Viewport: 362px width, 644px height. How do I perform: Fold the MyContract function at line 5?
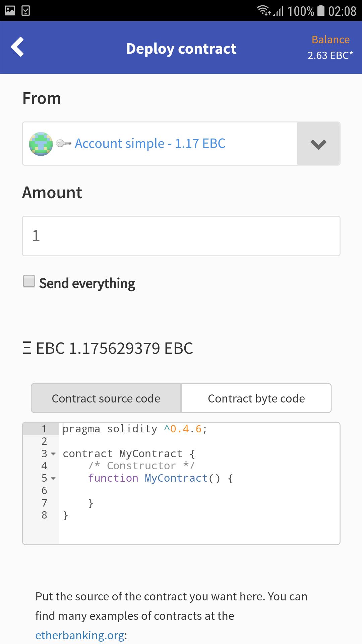[x=53, y=479]
